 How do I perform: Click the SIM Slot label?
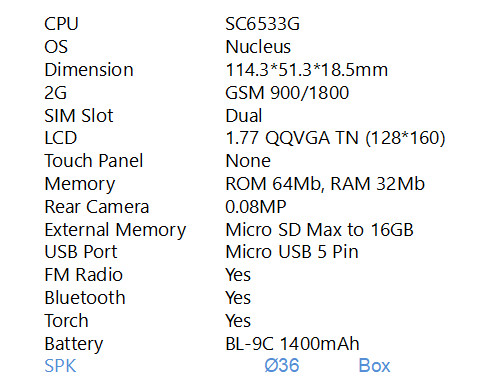point(79,116)
